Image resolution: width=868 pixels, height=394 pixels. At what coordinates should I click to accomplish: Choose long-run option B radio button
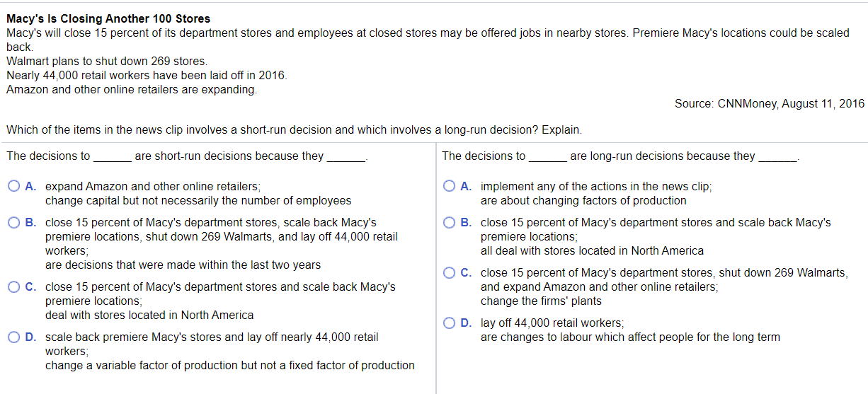click(450, 223)
